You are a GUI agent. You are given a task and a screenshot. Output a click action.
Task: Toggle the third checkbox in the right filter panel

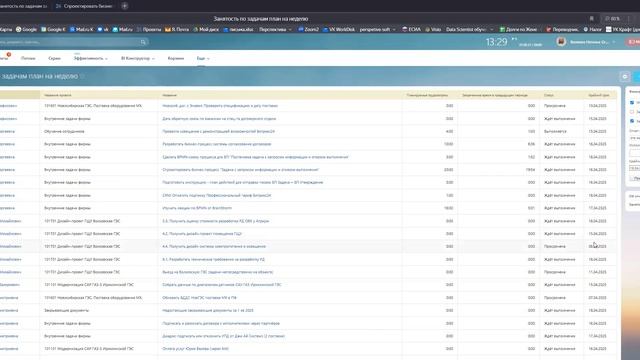click(x=632, y=121)
